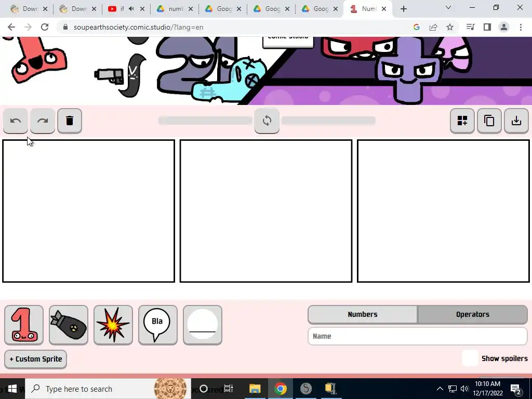Open Task View on the taskbar

tap(229, 389)
